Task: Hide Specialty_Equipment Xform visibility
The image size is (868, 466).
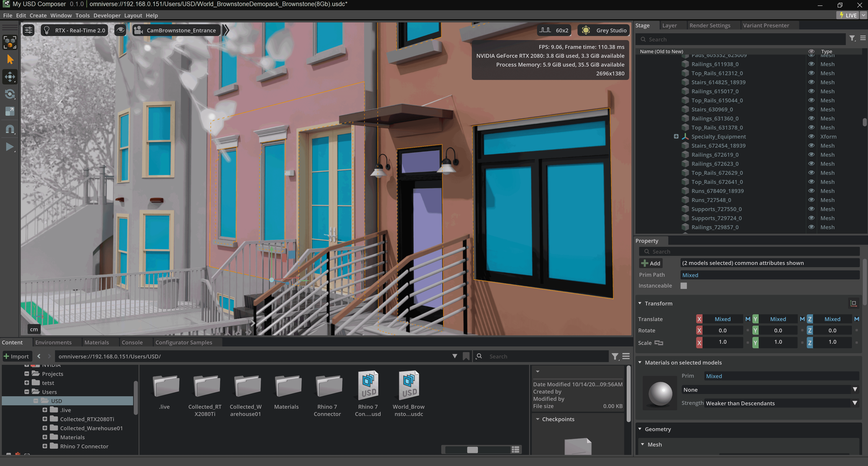Action: click(811, 137)
